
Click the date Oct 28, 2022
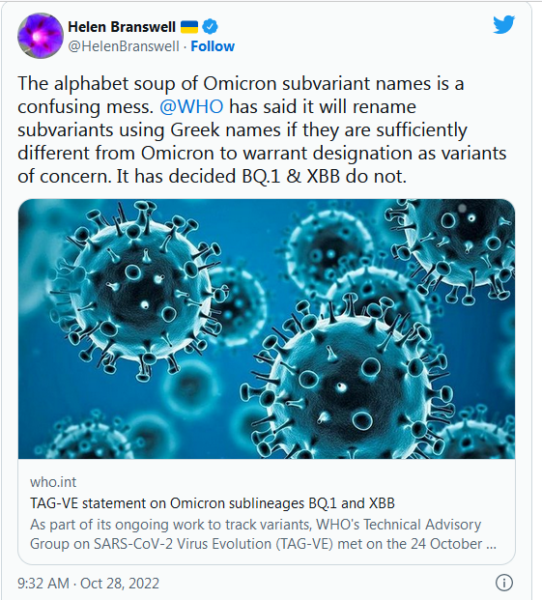[120, 584]
